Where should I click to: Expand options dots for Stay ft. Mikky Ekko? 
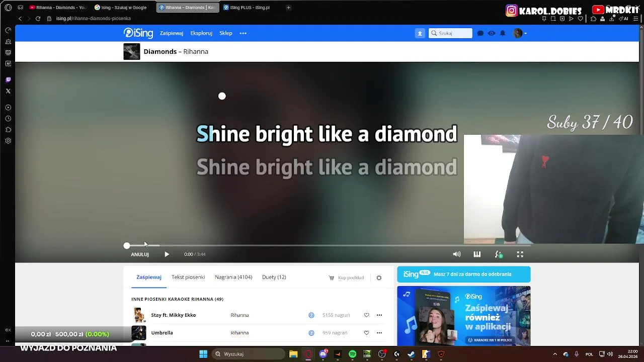click(379, 315)
